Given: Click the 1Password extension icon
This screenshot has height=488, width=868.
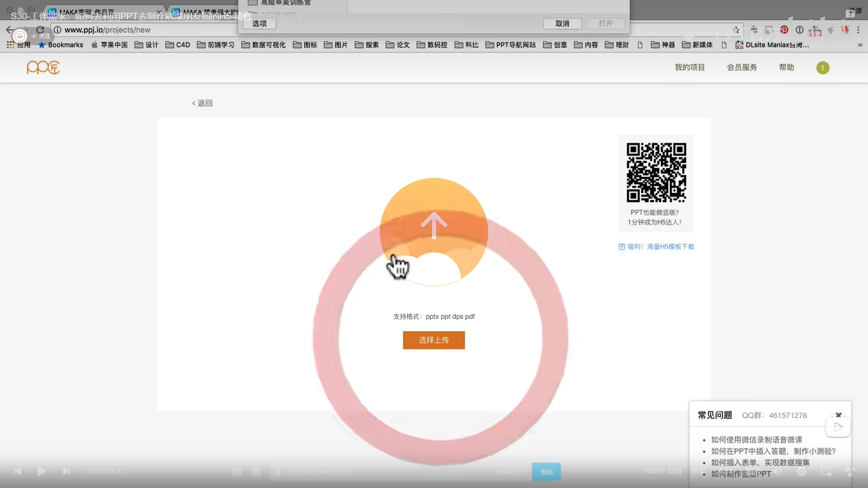Looking at the screenshot, I should 800,30.
